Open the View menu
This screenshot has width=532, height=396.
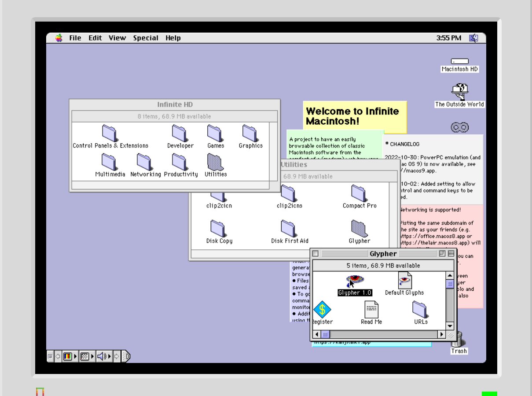click(117, 38)
